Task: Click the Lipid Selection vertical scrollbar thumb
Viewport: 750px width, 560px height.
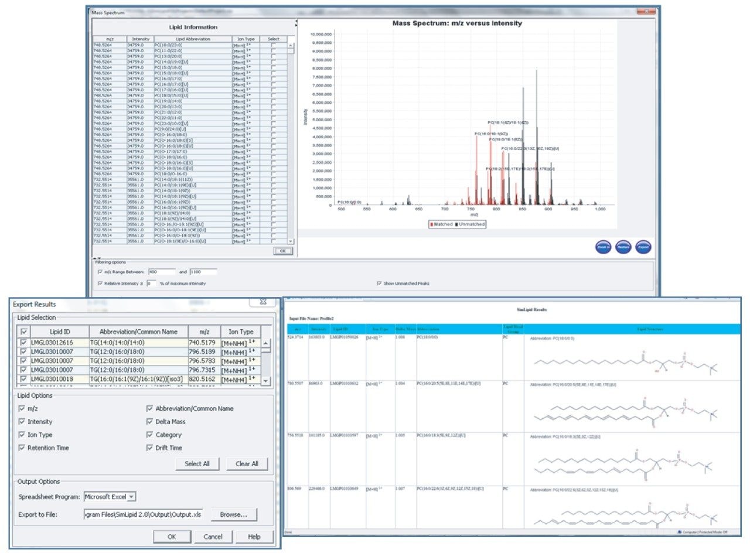Action: click(266, 350)
